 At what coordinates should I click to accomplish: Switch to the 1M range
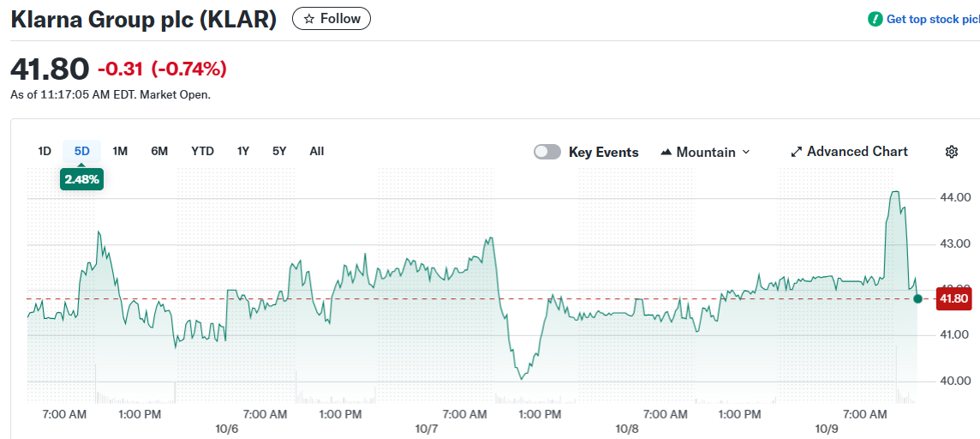[x=120, y=151]
